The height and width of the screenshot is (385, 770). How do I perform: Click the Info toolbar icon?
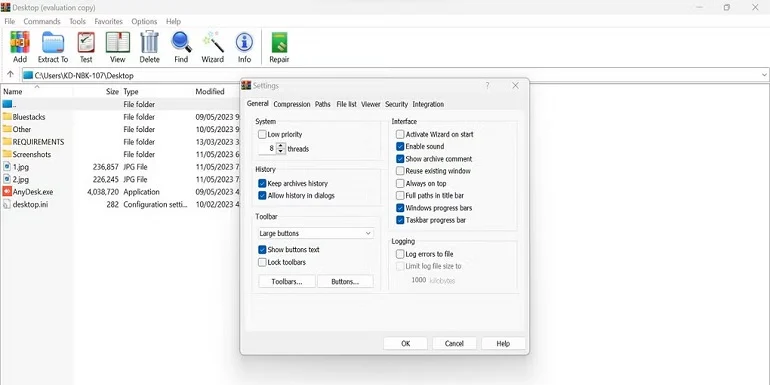point(244,43)
